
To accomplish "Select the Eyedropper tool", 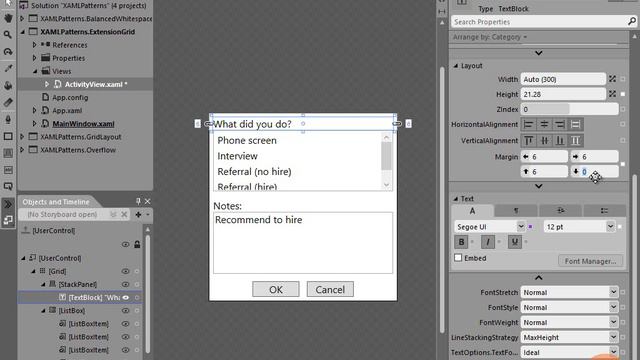I will [8, 69].
